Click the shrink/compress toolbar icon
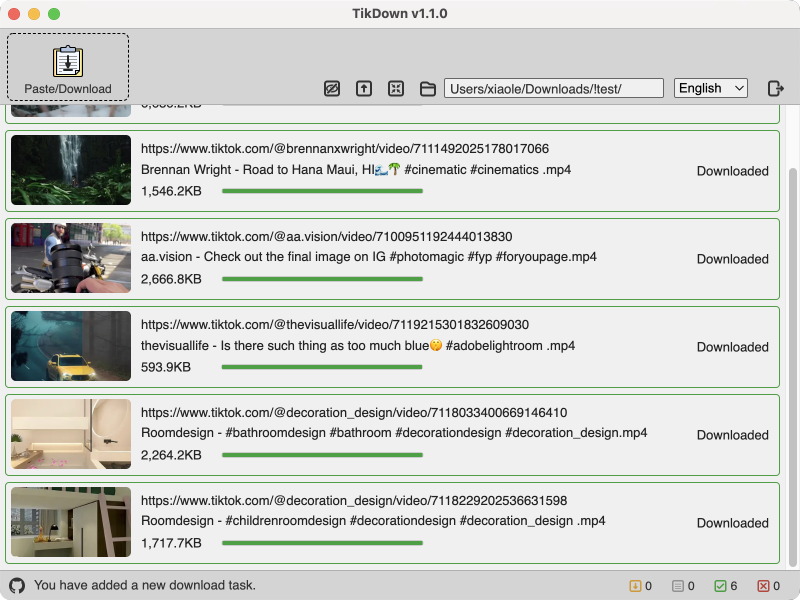800x600 pixels. pyautogui.click(x=396, y=89)
